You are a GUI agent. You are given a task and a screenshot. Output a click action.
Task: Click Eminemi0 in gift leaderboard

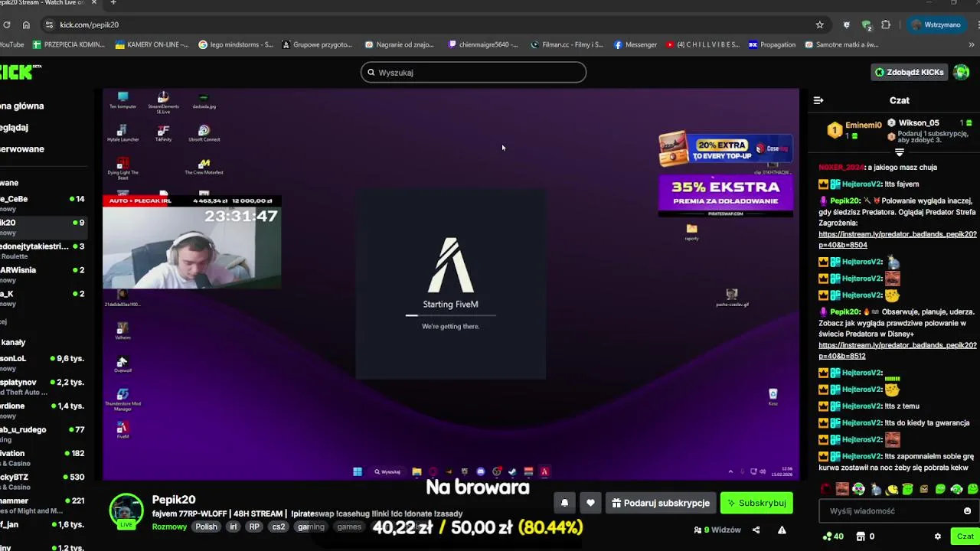coord(864,125)
